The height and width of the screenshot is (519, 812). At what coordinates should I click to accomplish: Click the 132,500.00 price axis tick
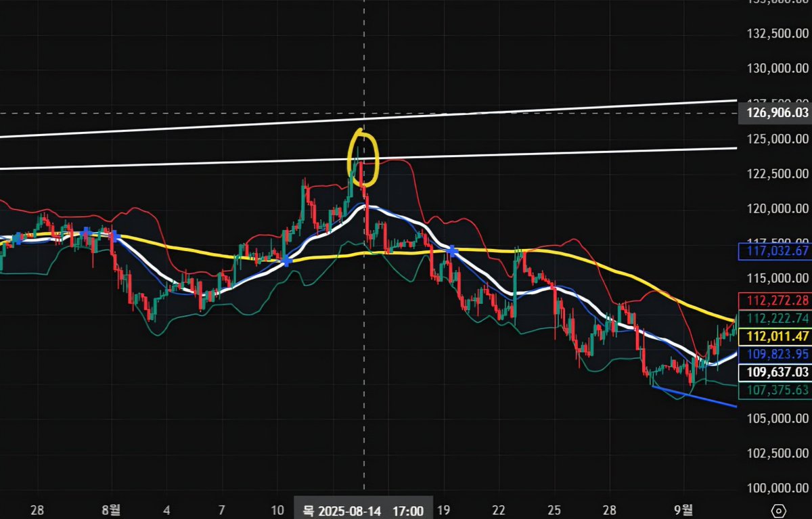(778, 33)
